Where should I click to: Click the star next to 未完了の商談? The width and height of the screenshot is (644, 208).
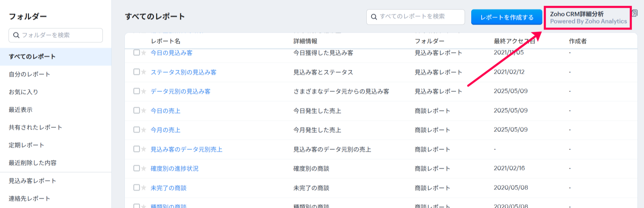(144, 188)
